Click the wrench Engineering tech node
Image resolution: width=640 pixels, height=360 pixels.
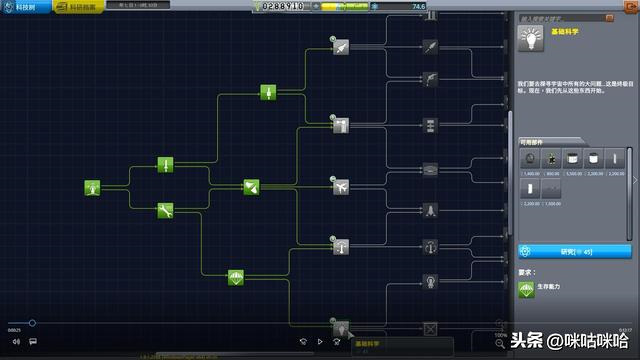click(x=165, y=211)
